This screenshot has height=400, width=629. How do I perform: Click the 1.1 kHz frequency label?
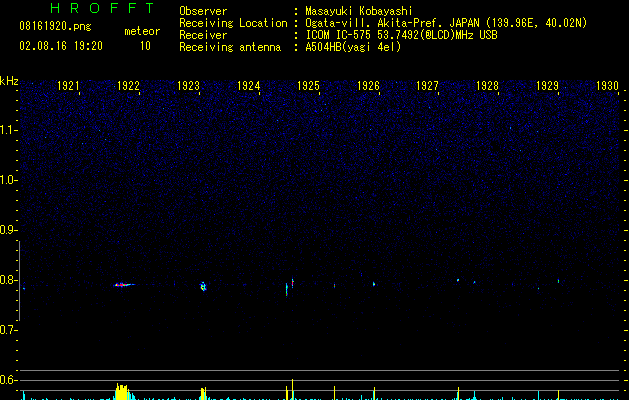pos(8,130)
